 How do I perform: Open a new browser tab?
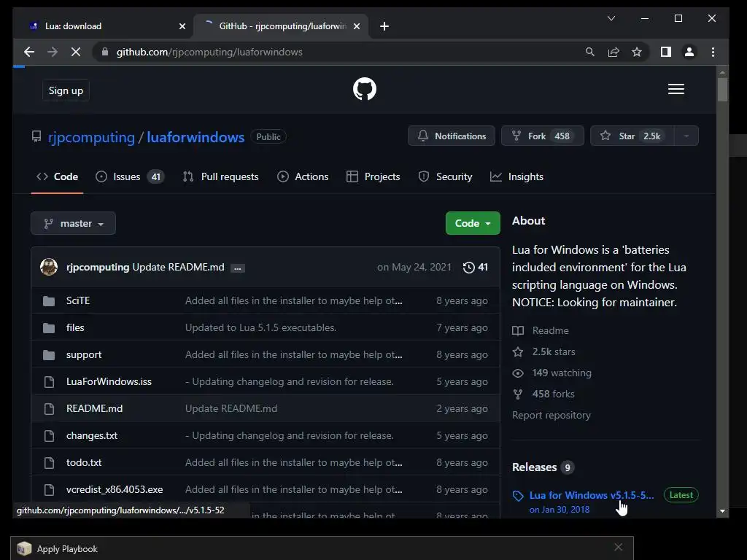pyautogui.click(x=384, y=26)
